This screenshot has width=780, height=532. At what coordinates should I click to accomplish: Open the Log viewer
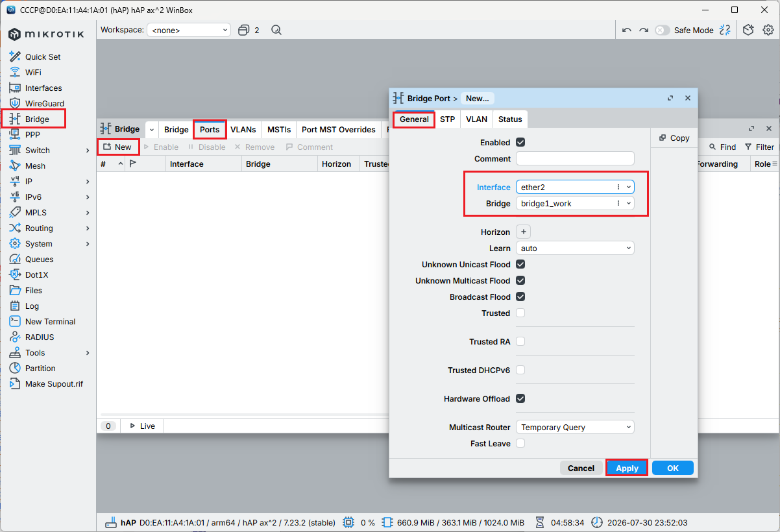(32, 306)
